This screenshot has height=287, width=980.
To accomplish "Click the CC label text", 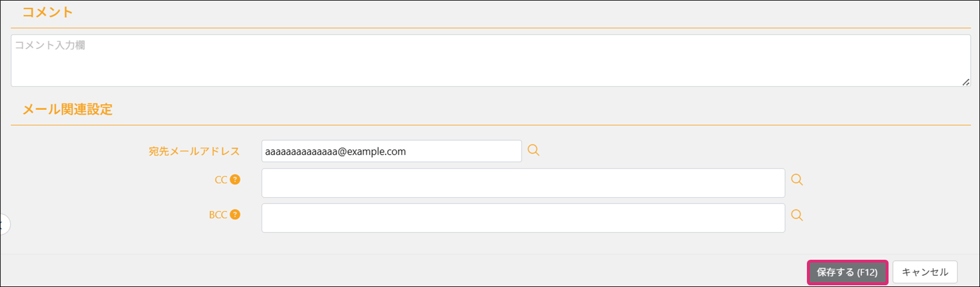I will 221,180.
